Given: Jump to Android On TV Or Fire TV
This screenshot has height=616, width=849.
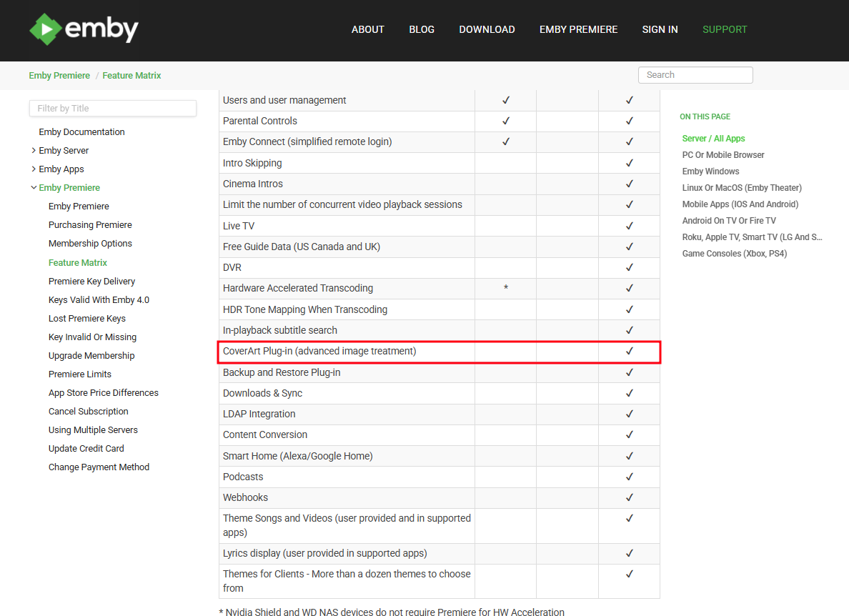Looking at the screenshot, I should [728, 221].
